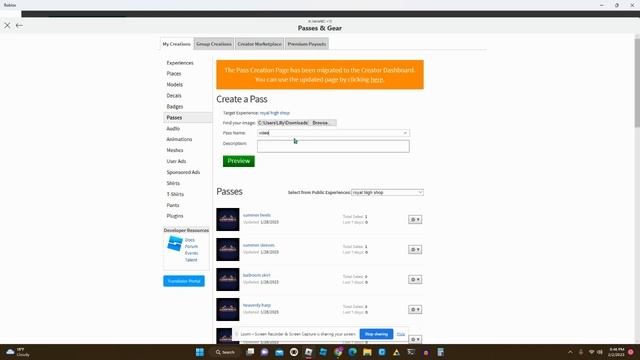This screenshot has width=640, height=360.
Task: Open Google Chrome from the taskbar
Action: tap(338, 352)
